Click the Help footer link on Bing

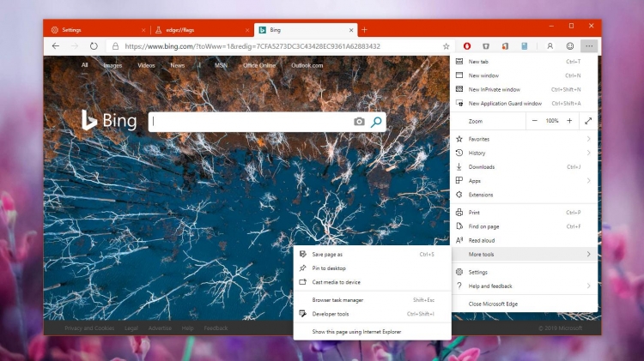pyautogui.click(x=188, y=328)
